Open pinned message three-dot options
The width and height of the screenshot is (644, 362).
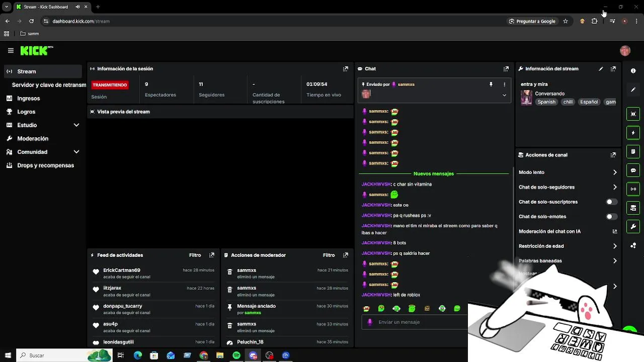coord(504,84)
